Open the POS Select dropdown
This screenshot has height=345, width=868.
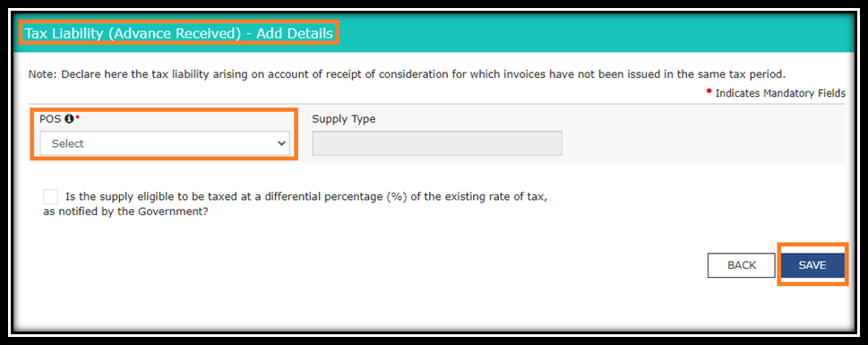165,143
